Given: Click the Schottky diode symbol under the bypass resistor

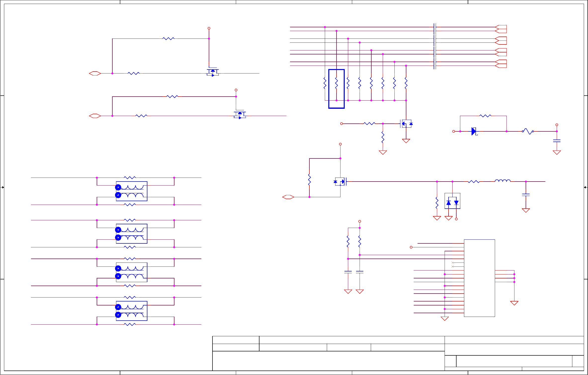Looking at the screenshot, I should click(474, 131).
